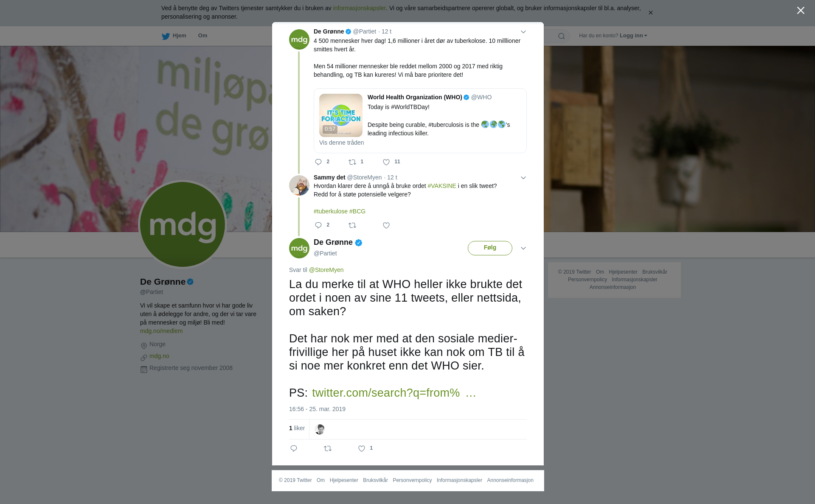The image size is (815, 504).
Task: Open options chevron on first De Grønne tweet
Action: click(x=523, y=32)
